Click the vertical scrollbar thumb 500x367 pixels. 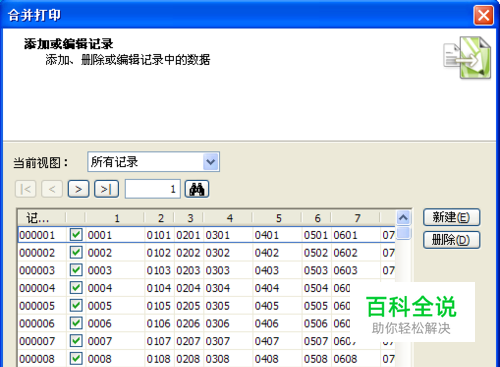[403, 233]
